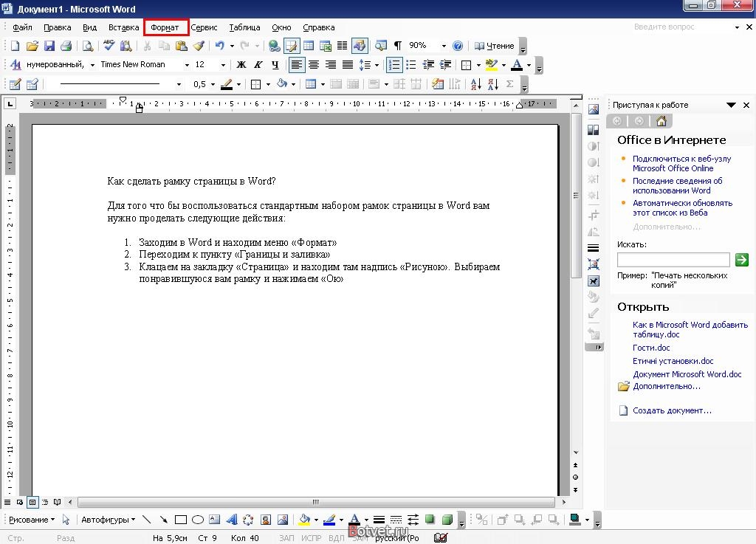This screenshot has width=756, height=544.
Task: Insert table icon in standard toolbar
Action: [309, 46]
